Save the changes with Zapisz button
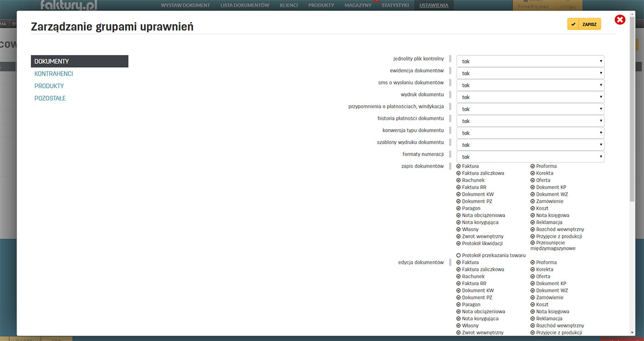644x341 pixels. [584, 24]
